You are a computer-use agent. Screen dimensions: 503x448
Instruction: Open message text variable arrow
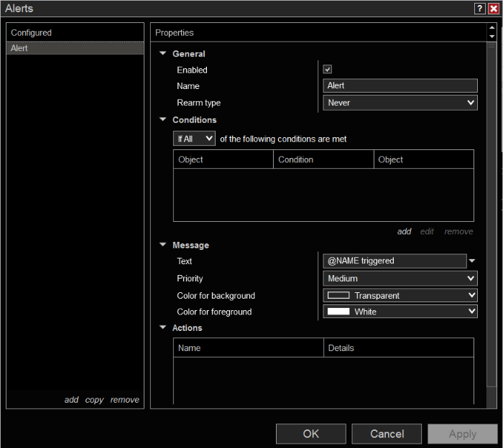pyautogui.click(x=472, y=261)
